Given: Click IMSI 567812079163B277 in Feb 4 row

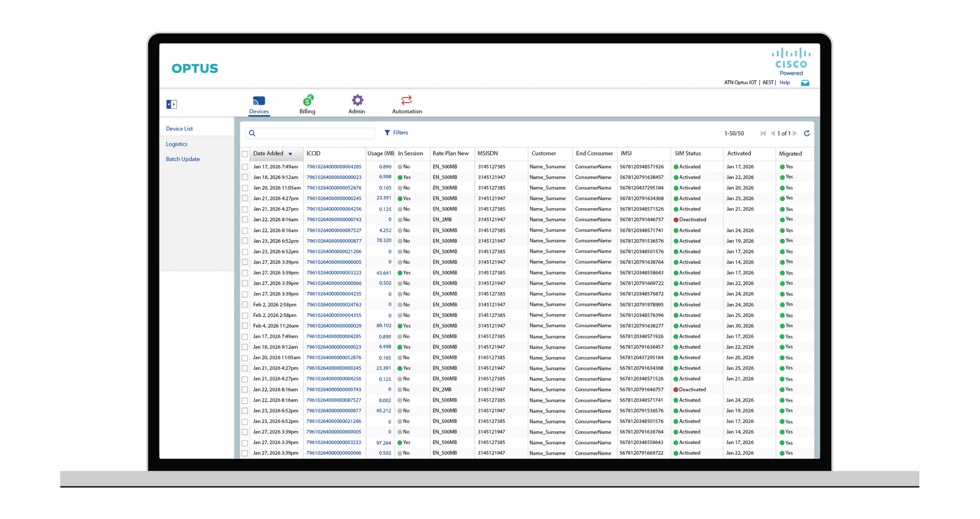Looking at the screenshot, I should coord(642,326).
